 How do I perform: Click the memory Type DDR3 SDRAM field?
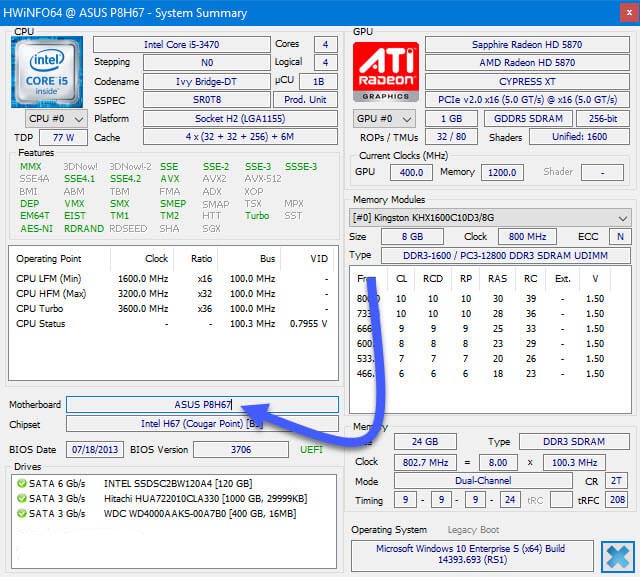[574, 442]
